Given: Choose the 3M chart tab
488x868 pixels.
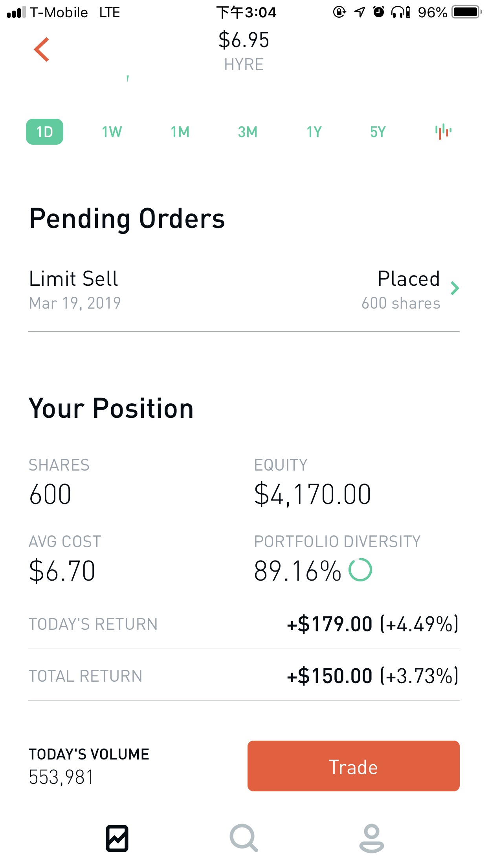Looking at the screenshot, I should 248,132.
